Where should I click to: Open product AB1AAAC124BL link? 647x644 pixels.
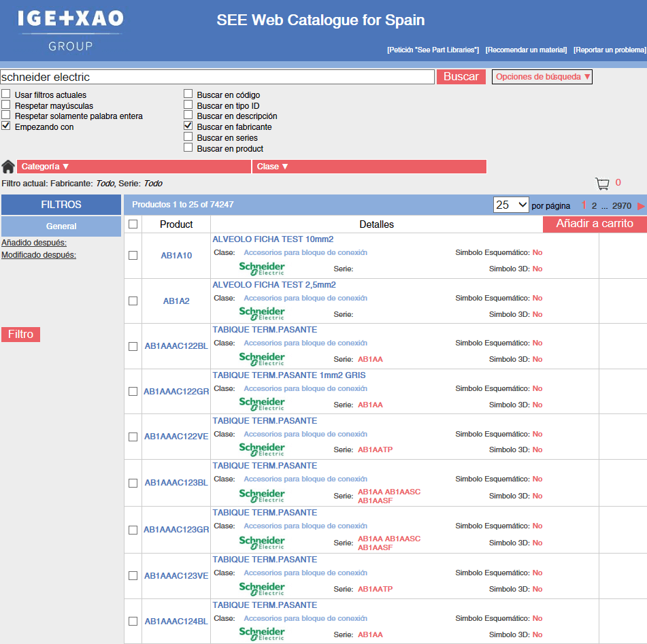176,622
